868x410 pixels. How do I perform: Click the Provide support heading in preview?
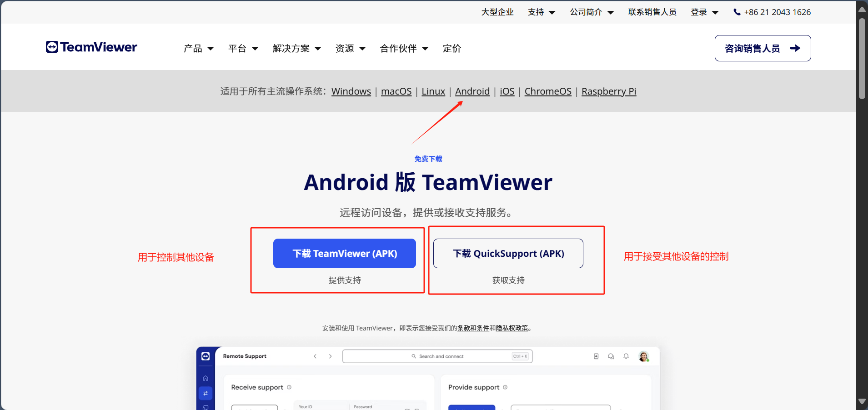click(x=474, y=387)
